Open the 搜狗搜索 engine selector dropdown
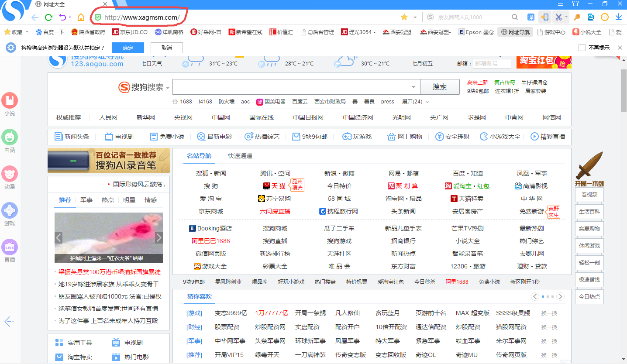Image resolution: width=627 pixels, height=364 pixels. click(168, 88)
